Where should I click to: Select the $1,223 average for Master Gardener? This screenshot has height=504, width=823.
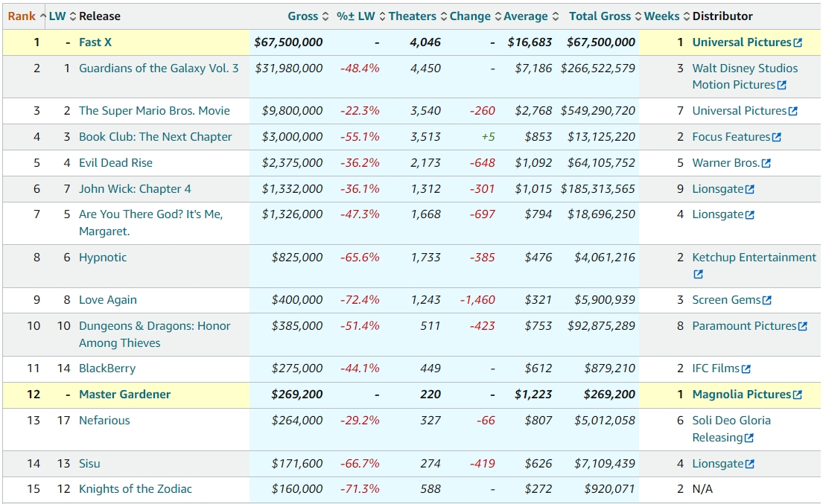click(533, 395)
